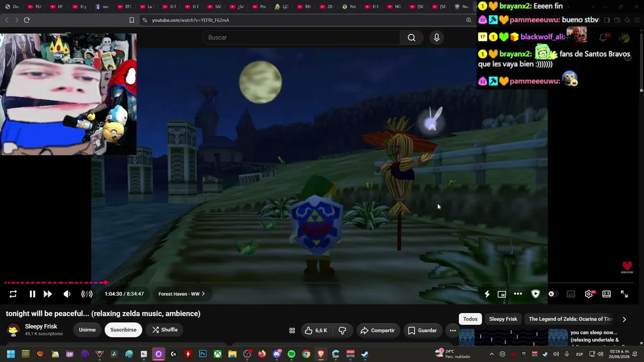Click the grid icon beside the like button
Image resolution: width=644 pixels, height=362 pixels.
292,330
